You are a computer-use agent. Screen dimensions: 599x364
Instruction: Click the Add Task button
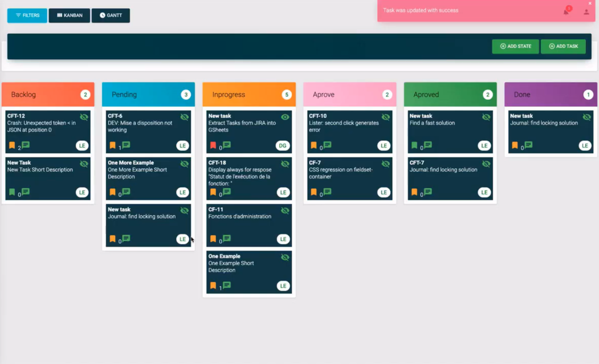point(563,46)
